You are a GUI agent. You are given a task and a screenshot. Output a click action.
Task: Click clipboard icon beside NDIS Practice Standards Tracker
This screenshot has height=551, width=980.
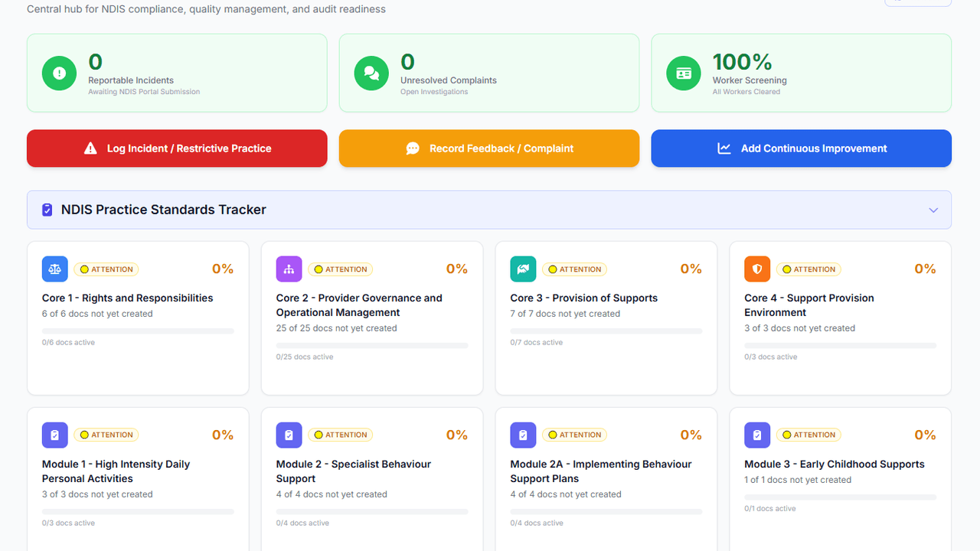coord(47,210)
